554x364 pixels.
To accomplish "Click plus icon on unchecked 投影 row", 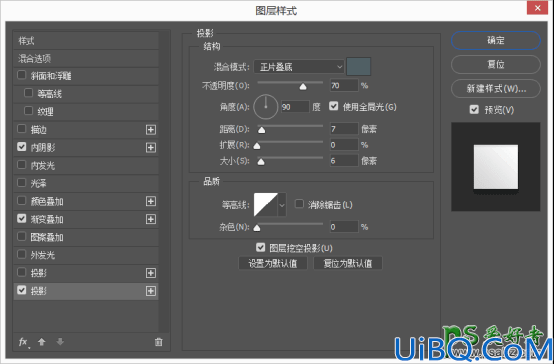I will 151,273.
